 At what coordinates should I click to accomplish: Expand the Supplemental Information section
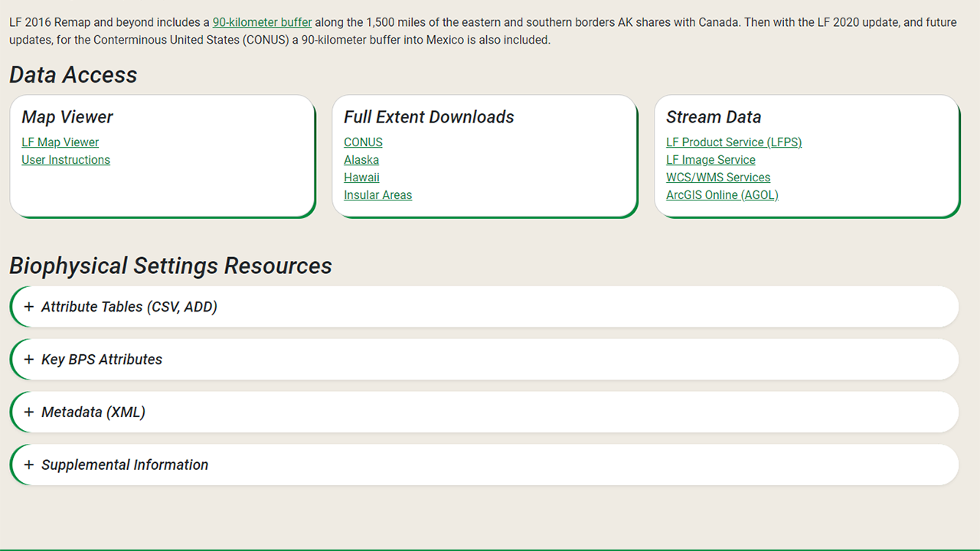coord(125,465)
